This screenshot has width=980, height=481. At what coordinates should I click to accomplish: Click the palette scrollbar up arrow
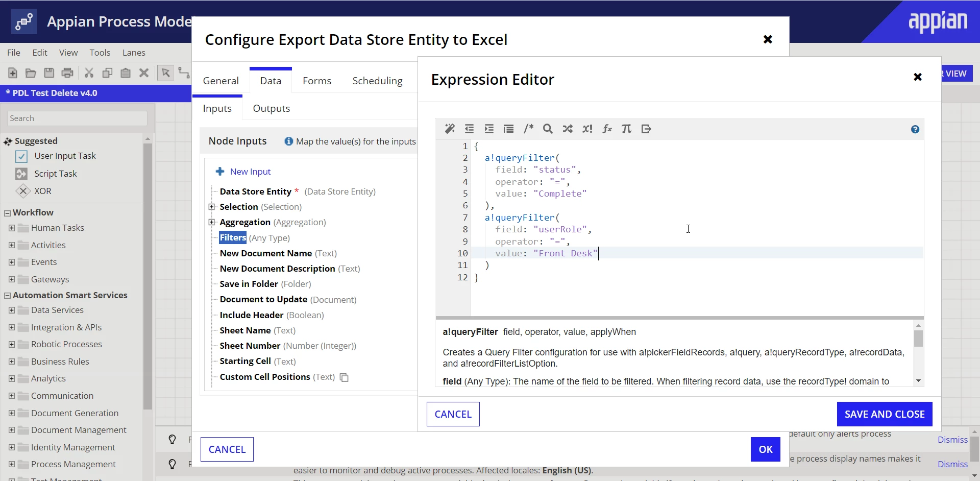[x=148, y=139]
